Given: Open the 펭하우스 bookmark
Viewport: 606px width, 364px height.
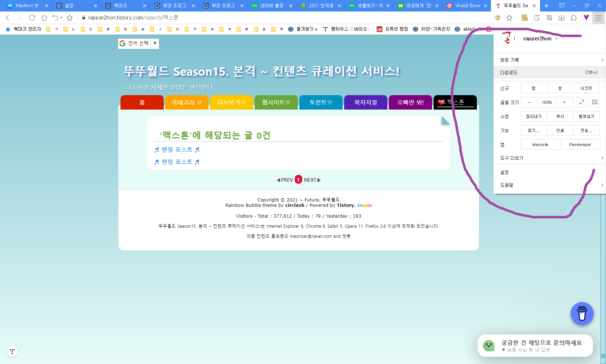Looking at the screenshot, I should (x=347, y=29).
